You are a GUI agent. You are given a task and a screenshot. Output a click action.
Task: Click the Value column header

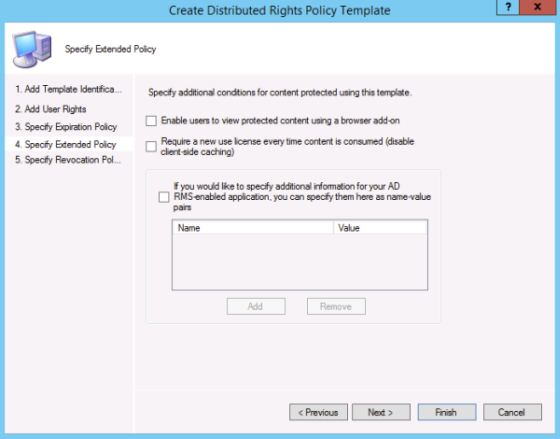pyautogui.click(x=380, y=228)
